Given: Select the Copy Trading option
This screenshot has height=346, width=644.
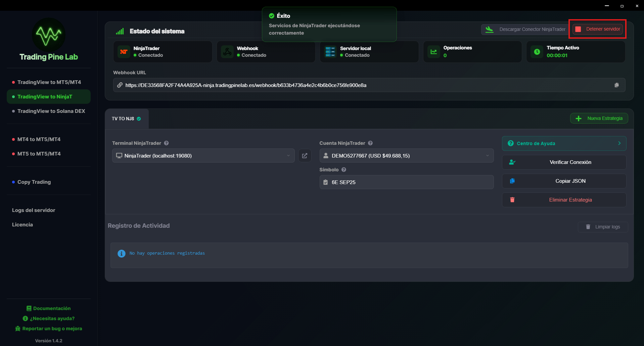Looking at the screenshot, I should coord(34,182).
